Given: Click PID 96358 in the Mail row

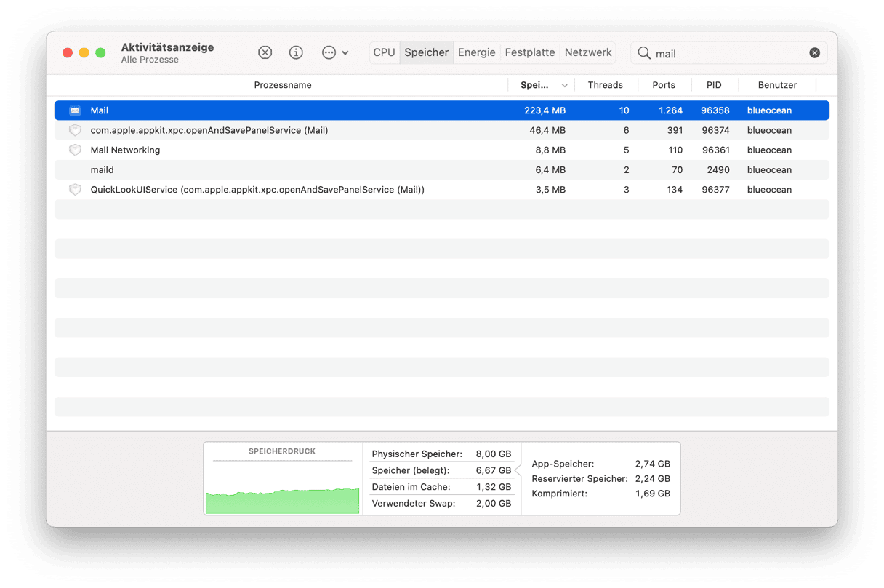Looking at the screenshot, I should pos(715,110).
